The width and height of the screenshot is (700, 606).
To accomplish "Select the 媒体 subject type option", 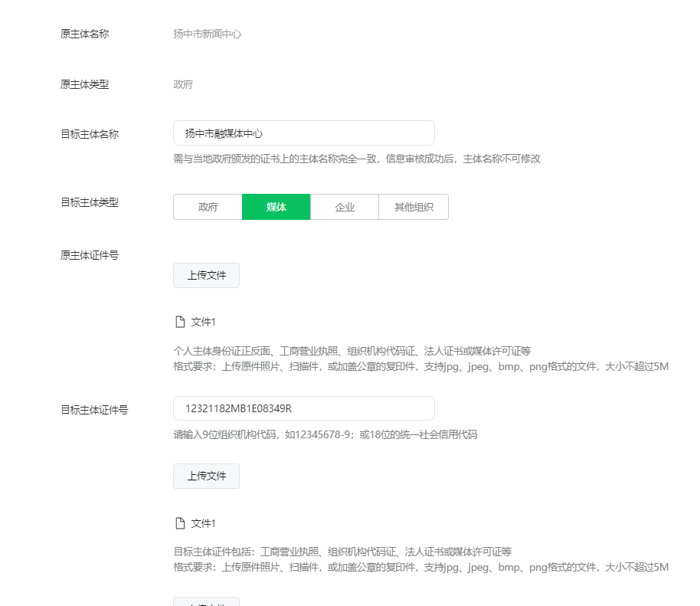I will point(276,207).
